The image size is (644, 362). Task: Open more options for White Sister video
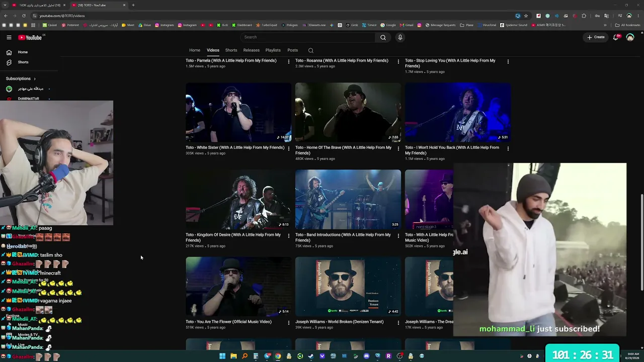(x=288, y=148)
